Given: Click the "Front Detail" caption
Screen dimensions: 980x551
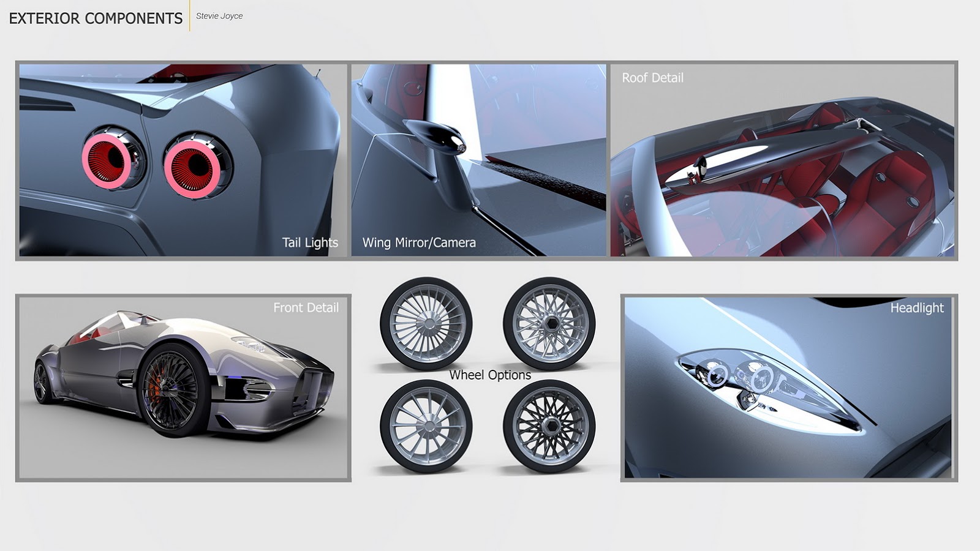Looking at the screenshot, I should [306, 307].
